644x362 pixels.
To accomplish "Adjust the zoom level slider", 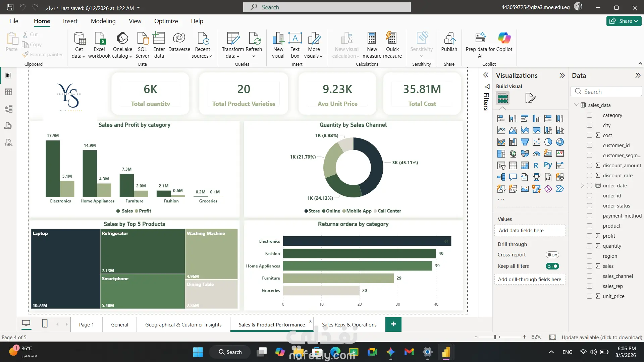I will point(495,337).
